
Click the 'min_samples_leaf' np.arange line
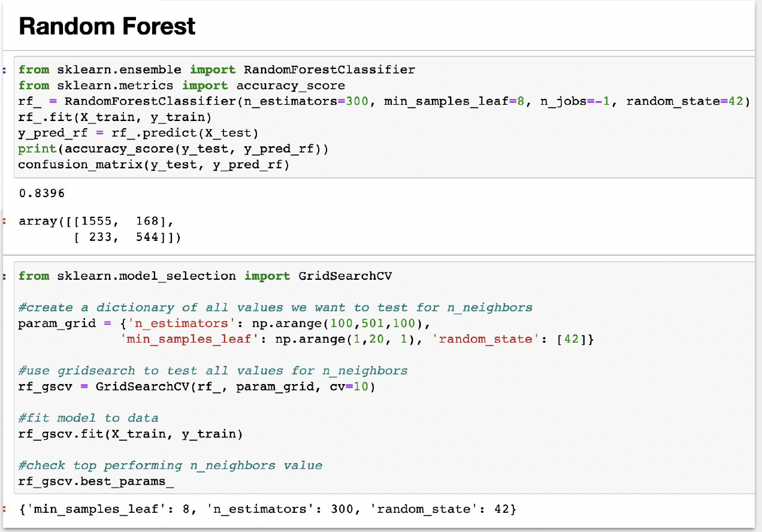(357, 339)
